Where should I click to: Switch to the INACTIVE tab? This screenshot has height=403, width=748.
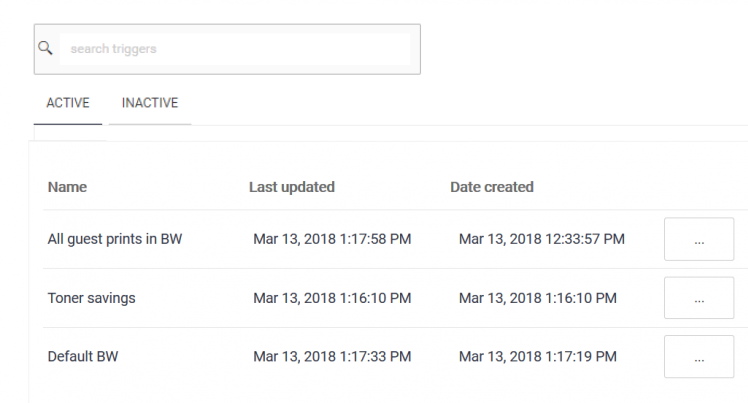pyautogui.click(x=150, y=103)
